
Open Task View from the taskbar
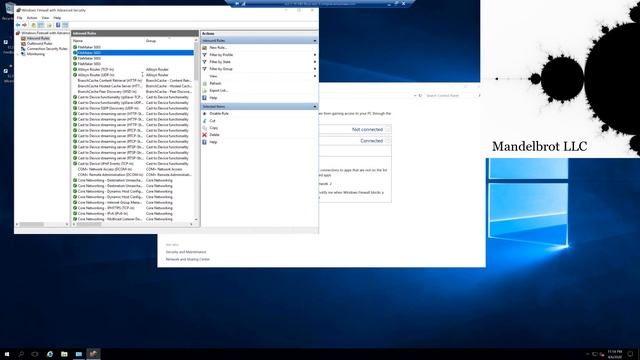click(x=35, y=354)
